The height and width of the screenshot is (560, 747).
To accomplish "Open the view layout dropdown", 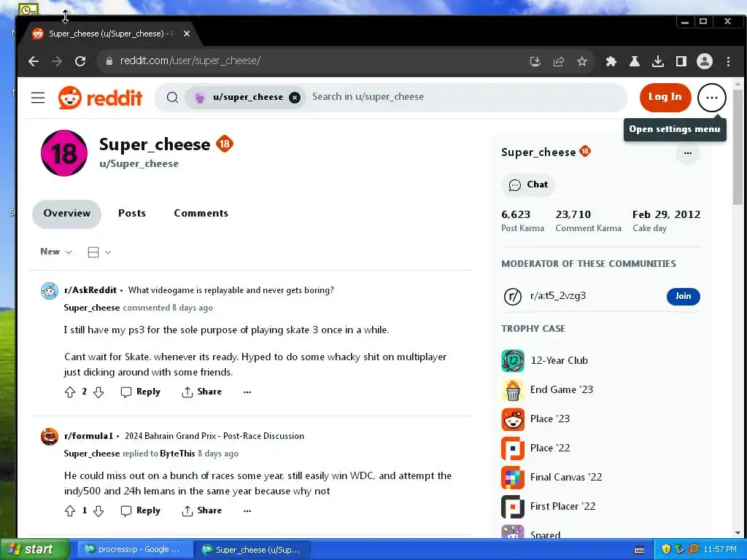I will coord(99,252).
